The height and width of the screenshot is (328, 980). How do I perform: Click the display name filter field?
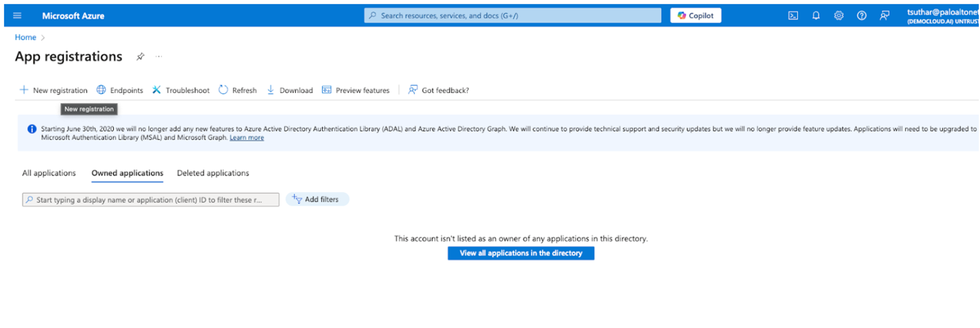(x=150, y=200)
